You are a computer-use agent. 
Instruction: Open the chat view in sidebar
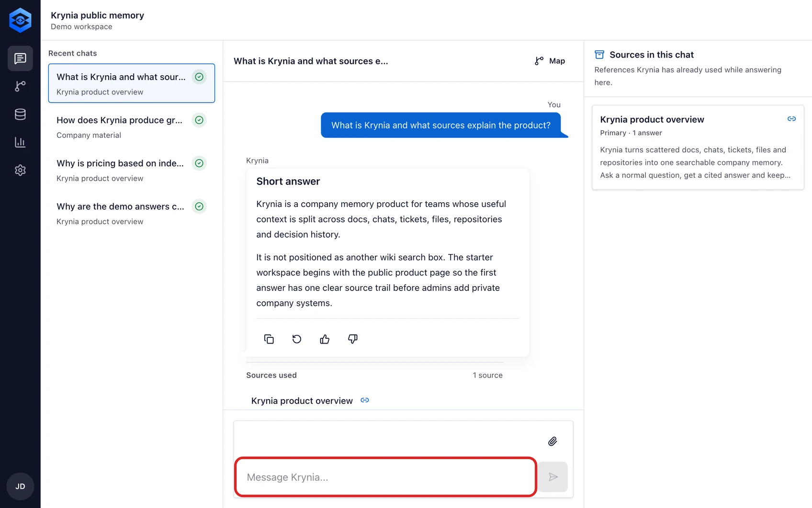pyautogui.click(x=20, y=58)
